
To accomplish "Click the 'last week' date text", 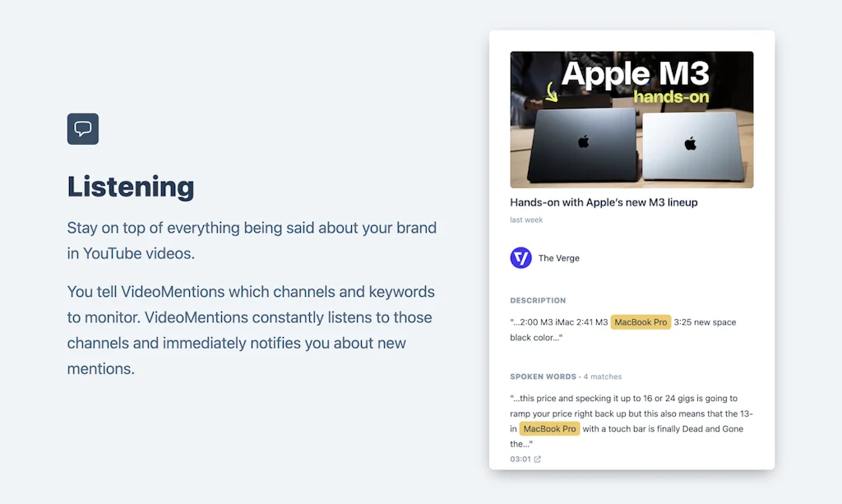I will coord(526,220).
